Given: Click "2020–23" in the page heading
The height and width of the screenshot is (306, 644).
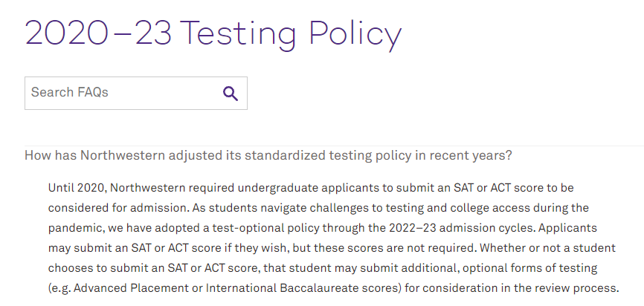Looking at the screenshot, I should point(99,32).
